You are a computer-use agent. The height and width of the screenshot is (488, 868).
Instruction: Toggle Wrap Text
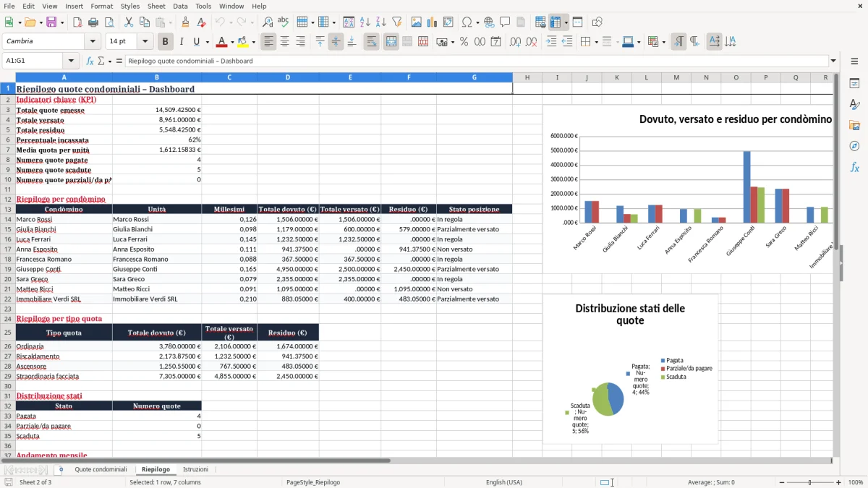coord(371,42)
